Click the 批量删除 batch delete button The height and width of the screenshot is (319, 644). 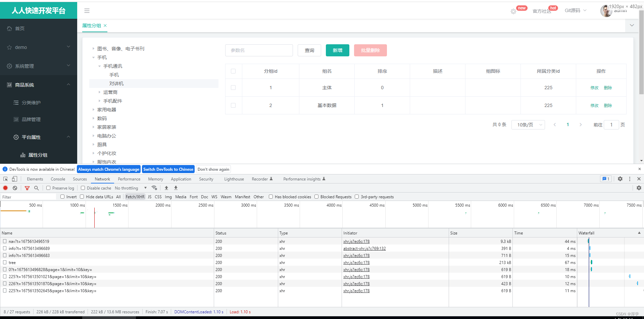(370, 50)
